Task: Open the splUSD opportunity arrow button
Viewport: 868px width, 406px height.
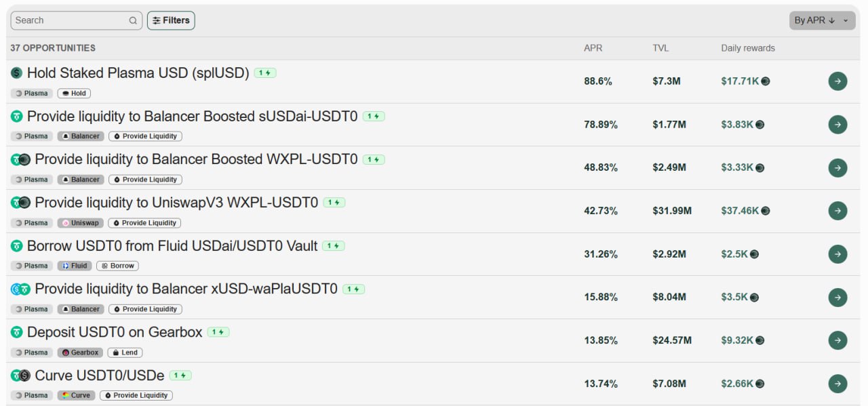Action: click(x=837, y=81)
